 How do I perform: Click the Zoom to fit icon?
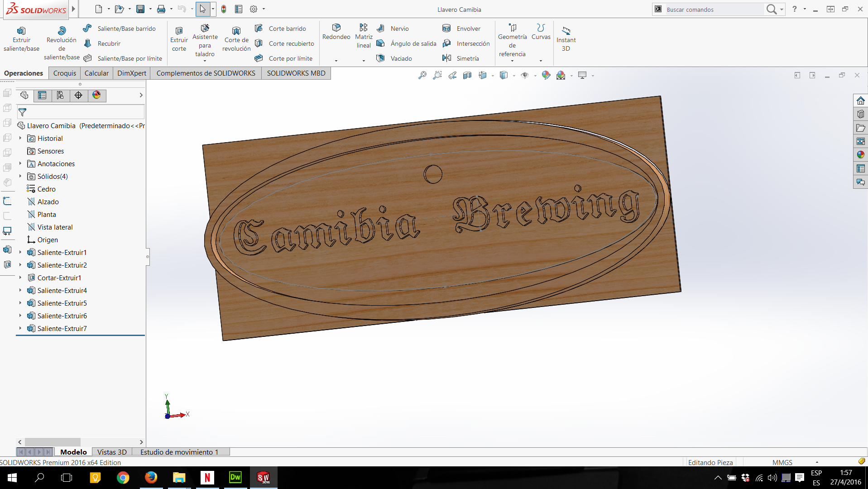[x=422, y=76]
